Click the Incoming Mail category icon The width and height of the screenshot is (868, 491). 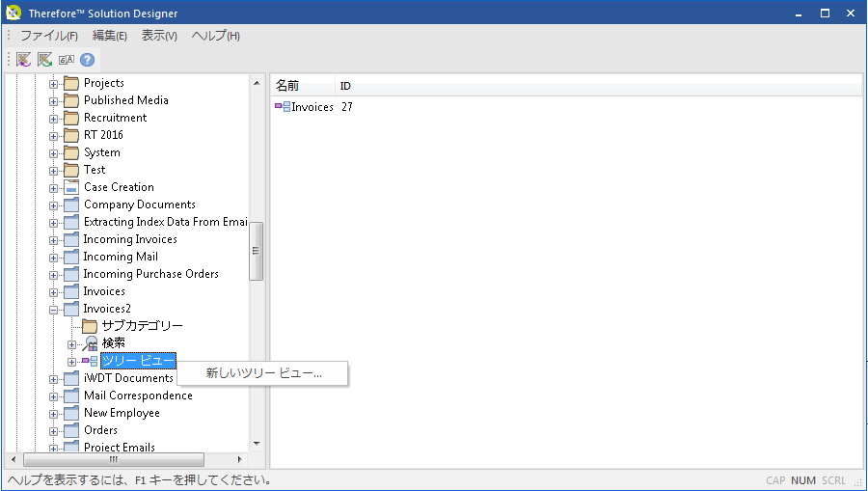click(x=70, y=257)
